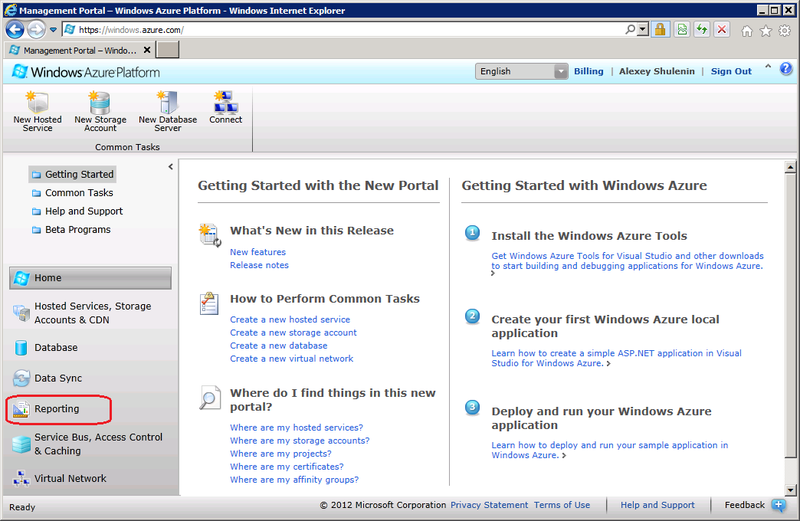Open Internet Explorer Tools gear
Viewport: 800px width, 521px height.
point(785,31)
